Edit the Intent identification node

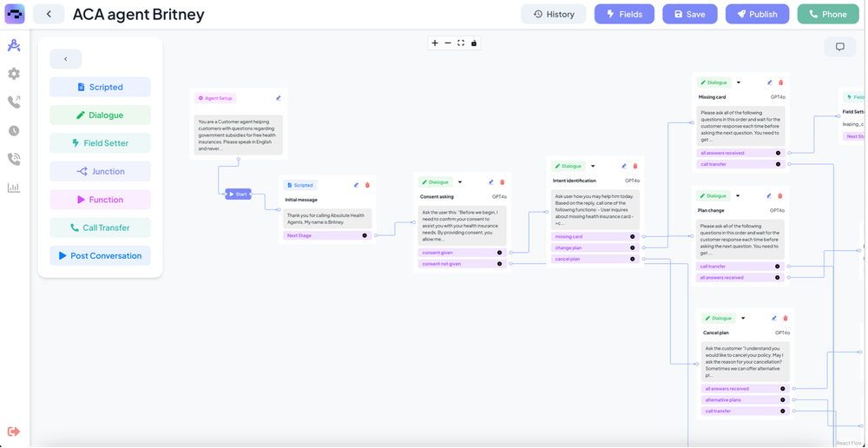[x=624, y=166]
